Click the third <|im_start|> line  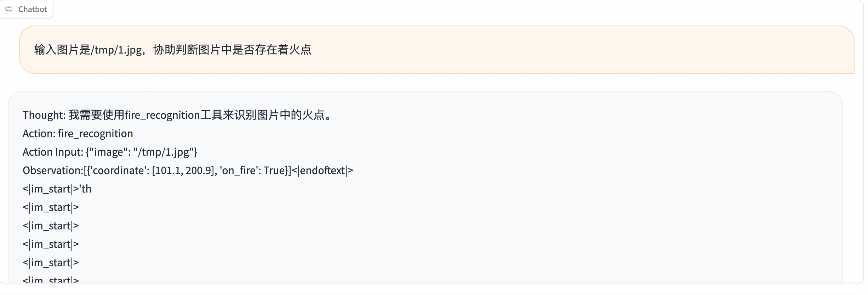pos(50,226)
